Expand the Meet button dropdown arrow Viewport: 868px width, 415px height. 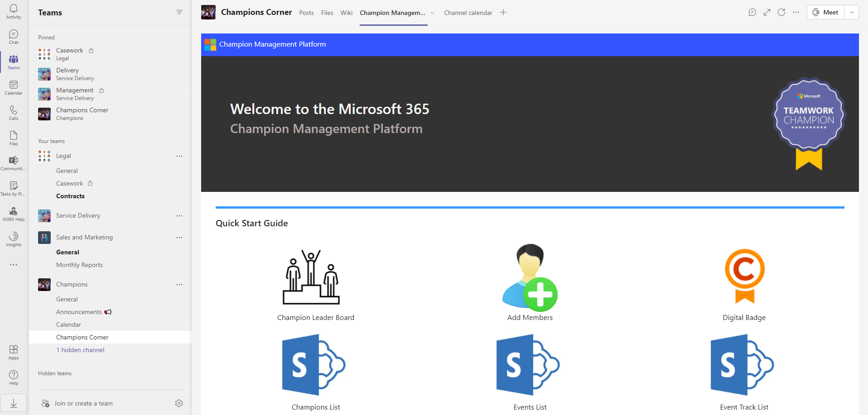pyautogui.click(x=852, y=12)
